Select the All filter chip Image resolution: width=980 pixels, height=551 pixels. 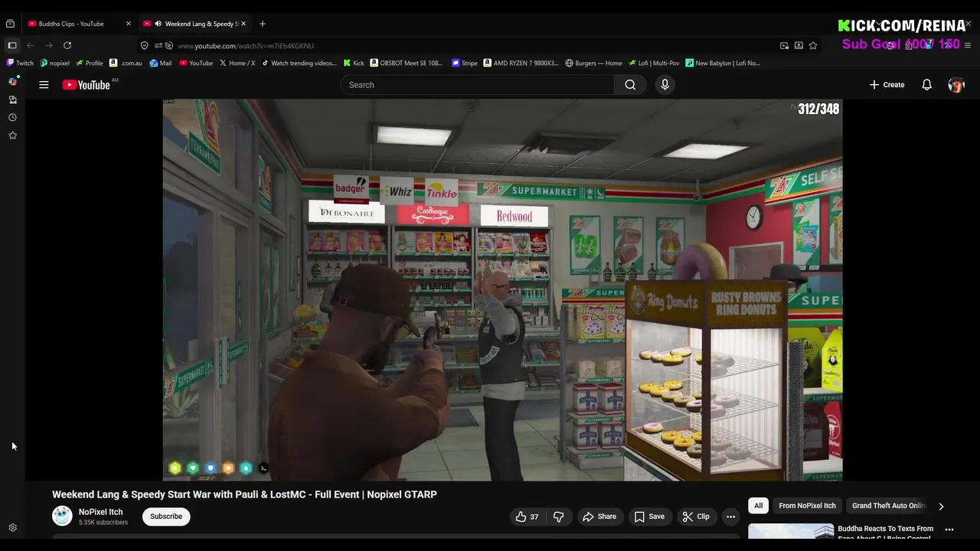point(758,506)
